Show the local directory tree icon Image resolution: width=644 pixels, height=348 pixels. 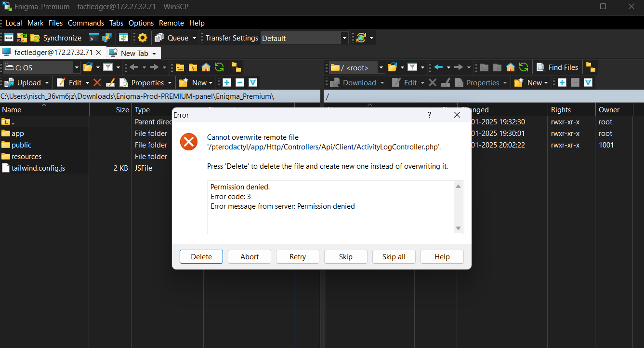tap(236, 67)
